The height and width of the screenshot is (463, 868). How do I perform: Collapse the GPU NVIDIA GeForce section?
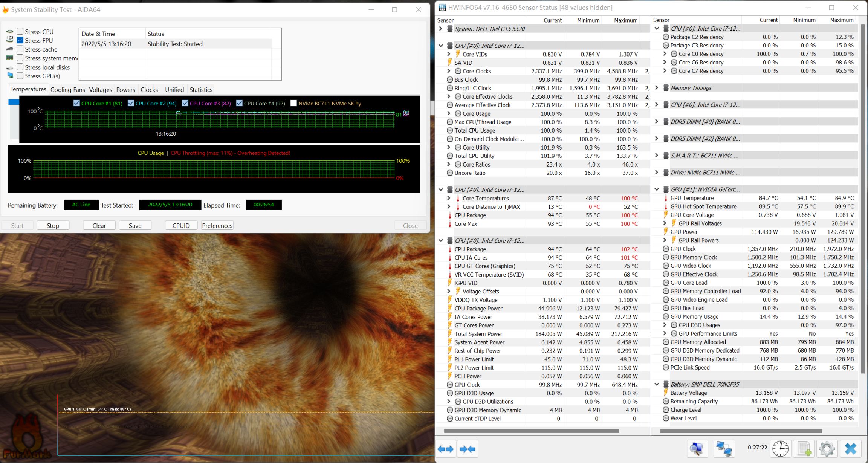coord(657,189)
